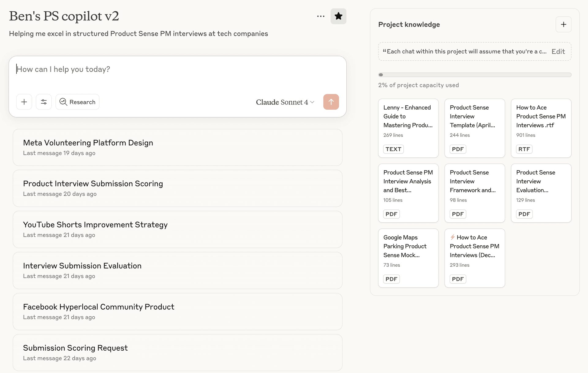Click '73 lines' on Google Maps card
Image resolution: width=588 pixels, height=373 pixels.
pyautogui.click(x=392, y=265)
